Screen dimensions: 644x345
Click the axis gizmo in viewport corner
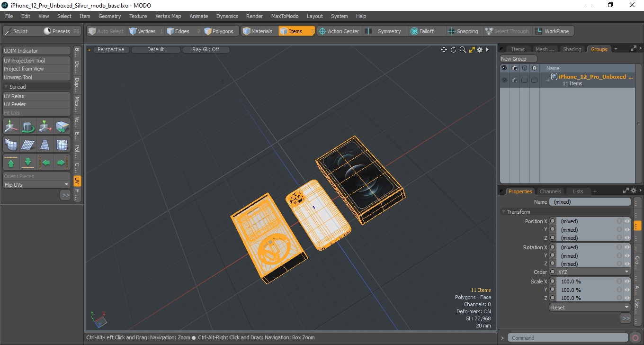[x=98, y=319]
